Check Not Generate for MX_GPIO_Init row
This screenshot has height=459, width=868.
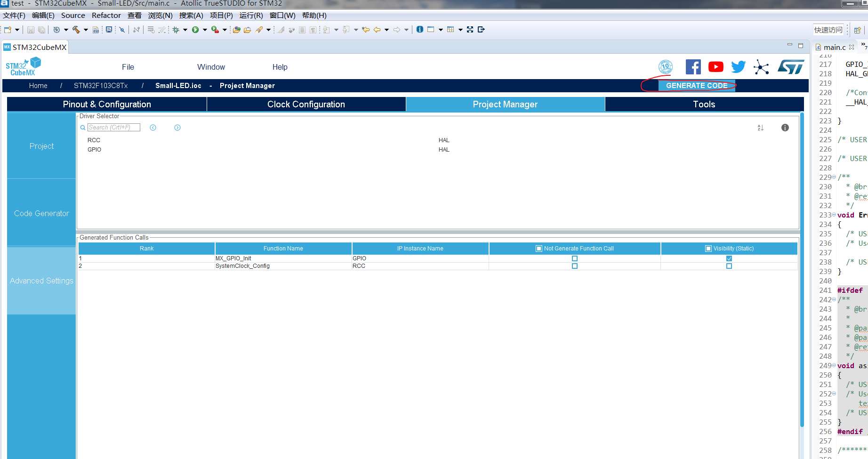tap(575, 258)
